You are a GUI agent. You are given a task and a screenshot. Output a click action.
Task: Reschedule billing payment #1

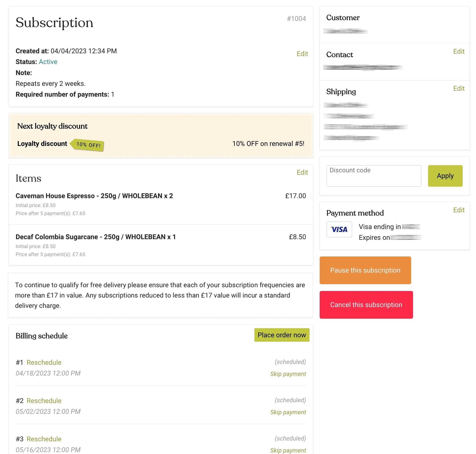(x=44, y=362)
